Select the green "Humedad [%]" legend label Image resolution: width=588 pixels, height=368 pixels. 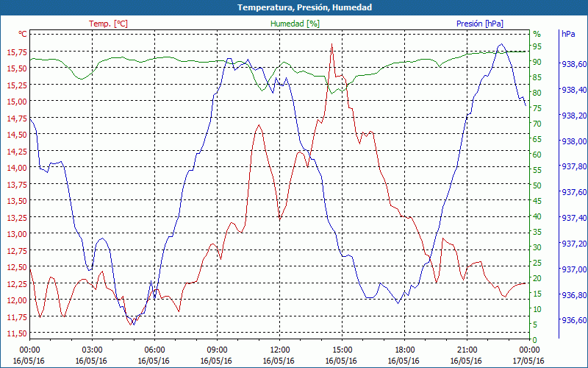tap(295, 24)
